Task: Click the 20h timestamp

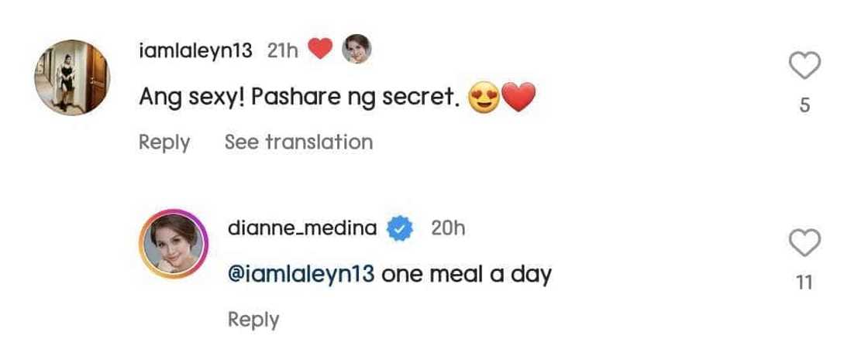Action: [x=447, y=229]
